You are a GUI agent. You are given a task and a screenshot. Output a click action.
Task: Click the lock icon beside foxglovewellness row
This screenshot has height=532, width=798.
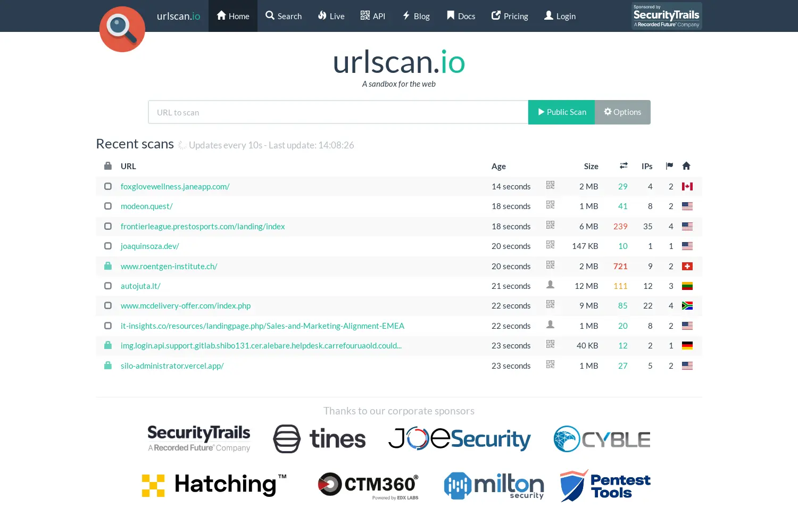pos(108,186)
